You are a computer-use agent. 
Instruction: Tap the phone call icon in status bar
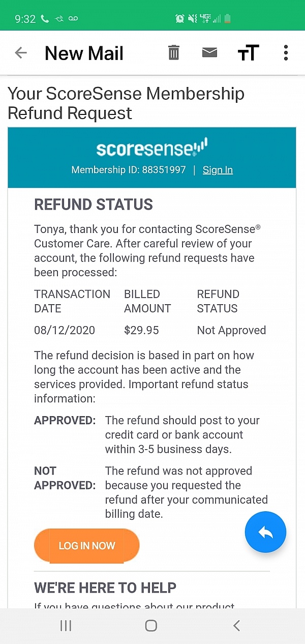point(45,19)
